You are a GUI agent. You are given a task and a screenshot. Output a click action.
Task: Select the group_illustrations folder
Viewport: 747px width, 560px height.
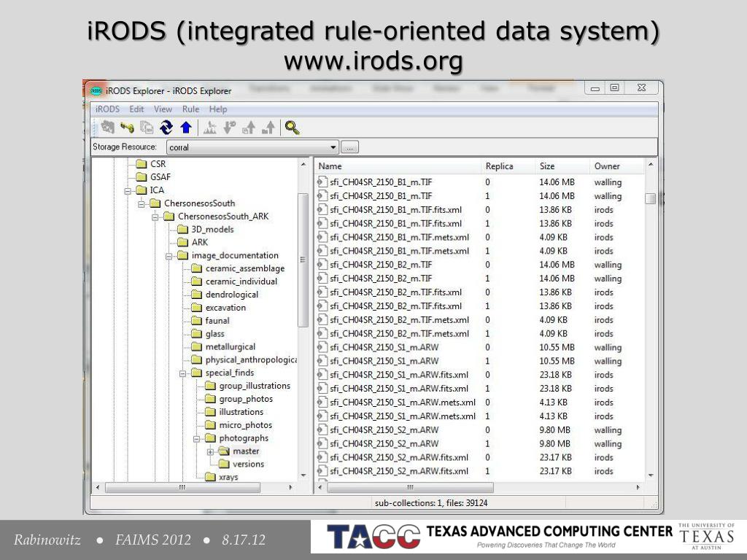(x=255, y=386)
